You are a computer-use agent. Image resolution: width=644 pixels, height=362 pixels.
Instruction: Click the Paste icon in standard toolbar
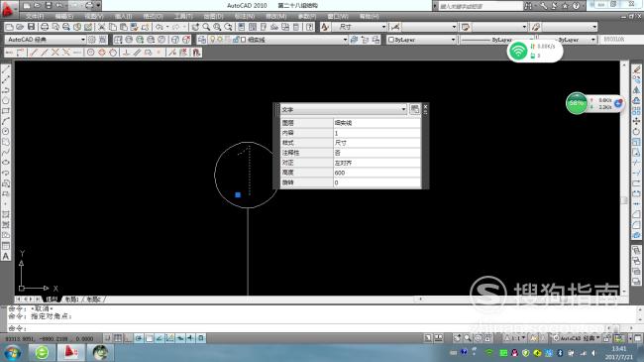pos(123,27)
